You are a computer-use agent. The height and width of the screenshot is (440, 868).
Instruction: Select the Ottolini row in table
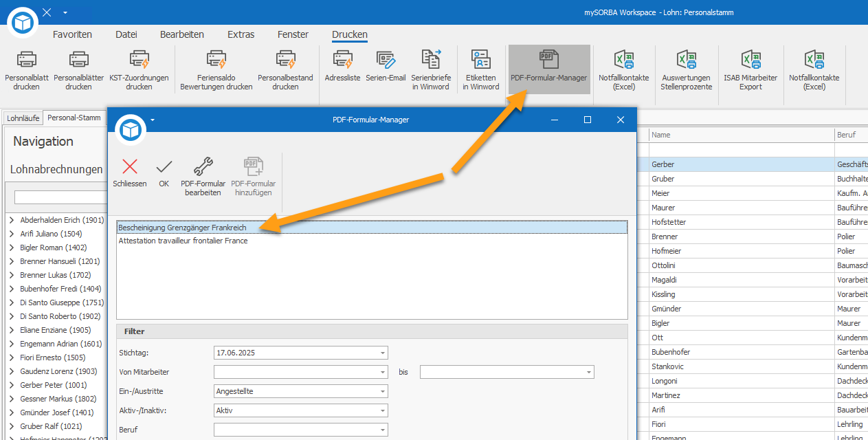pos(753,265)
